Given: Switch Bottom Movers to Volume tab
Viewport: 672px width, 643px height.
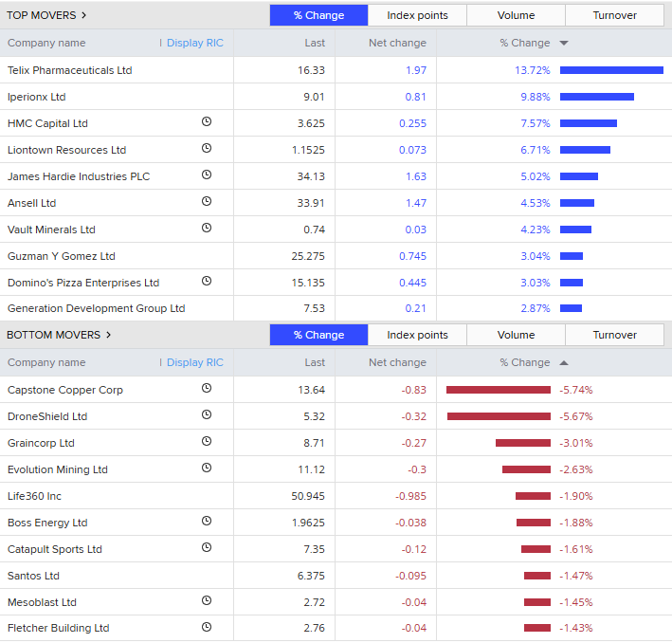Looking at the screenshot, I should coord(516,335).
